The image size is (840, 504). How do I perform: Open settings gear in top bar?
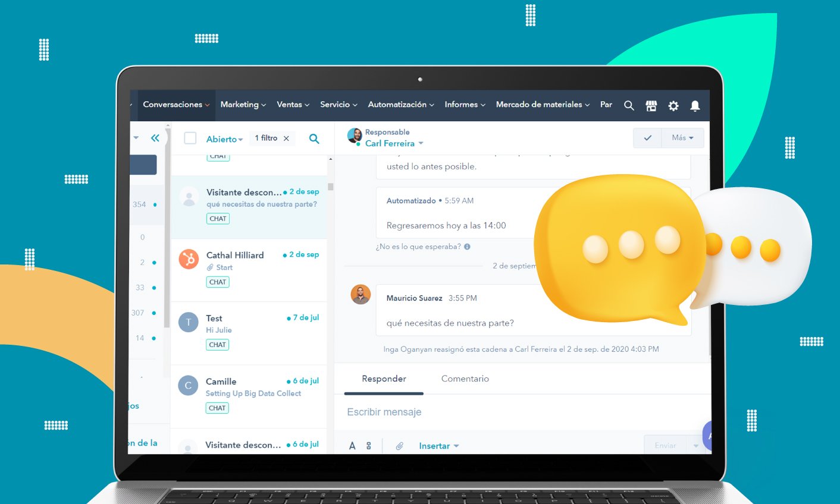(673, 106)
